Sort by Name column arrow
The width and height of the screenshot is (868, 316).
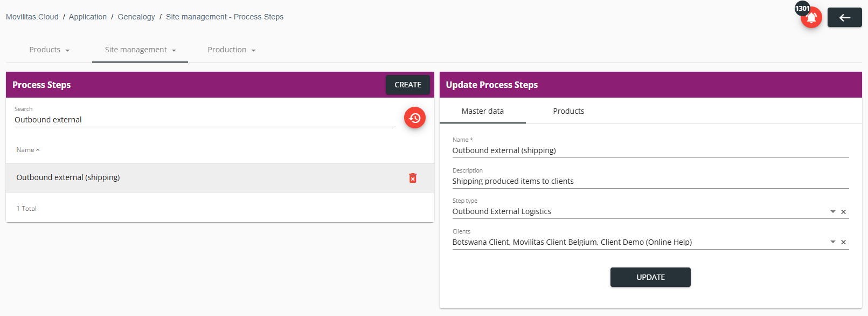click(x=38, y=150)
